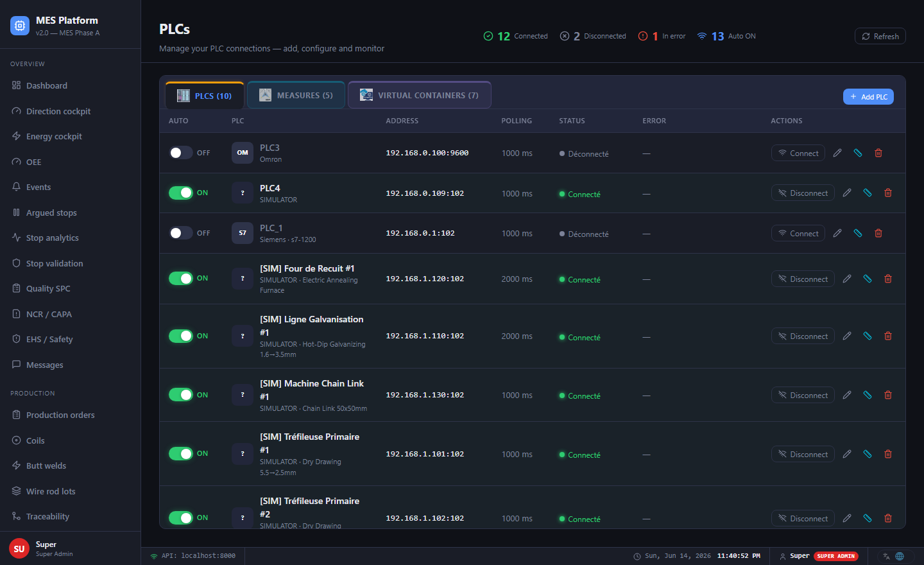
Task: Switch to PLCS (10) tab
Action: coord(205,96)
